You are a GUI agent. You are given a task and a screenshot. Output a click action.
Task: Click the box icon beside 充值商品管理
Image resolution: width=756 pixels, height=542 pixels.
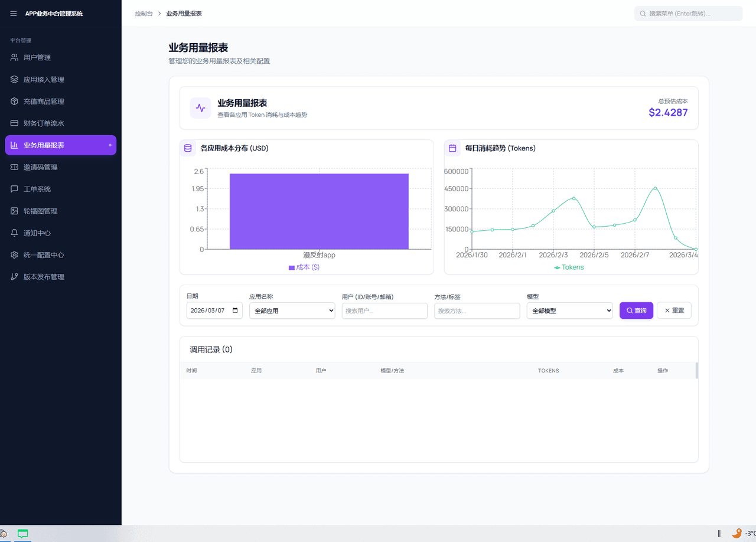[x=14, y=101]
